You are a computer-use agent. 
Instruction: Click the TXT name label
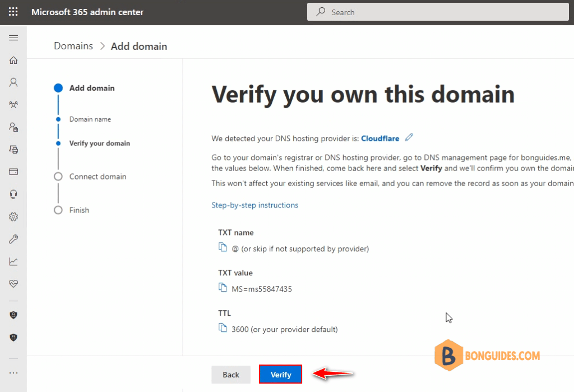click(236, 233)
